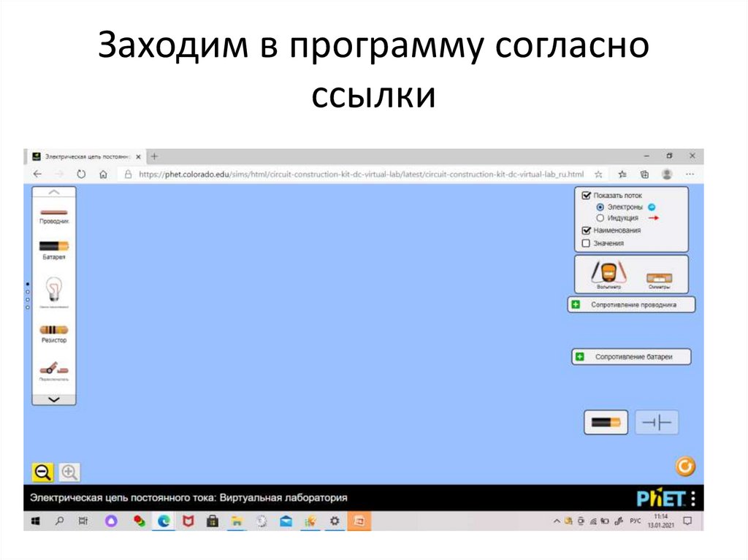
Task: Open the browser profile avatar
Action: pos(667,174)
